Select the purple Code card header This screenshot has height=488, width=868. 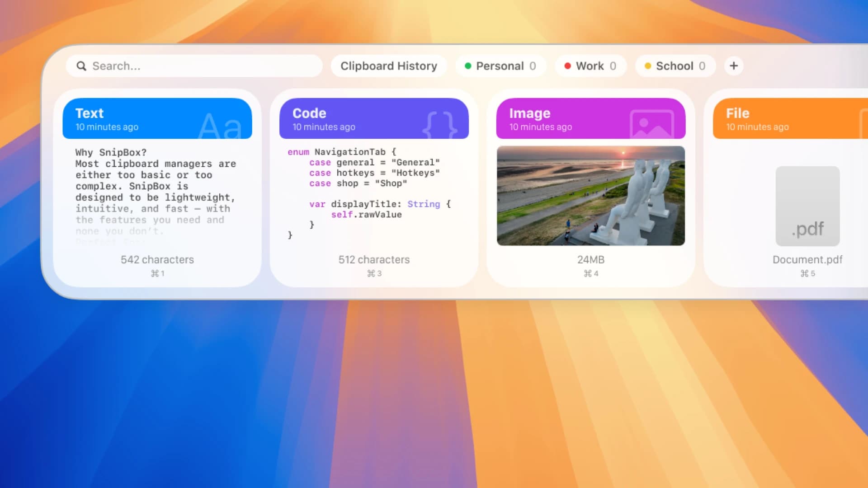pyautogui.click(x=374, y=118)
